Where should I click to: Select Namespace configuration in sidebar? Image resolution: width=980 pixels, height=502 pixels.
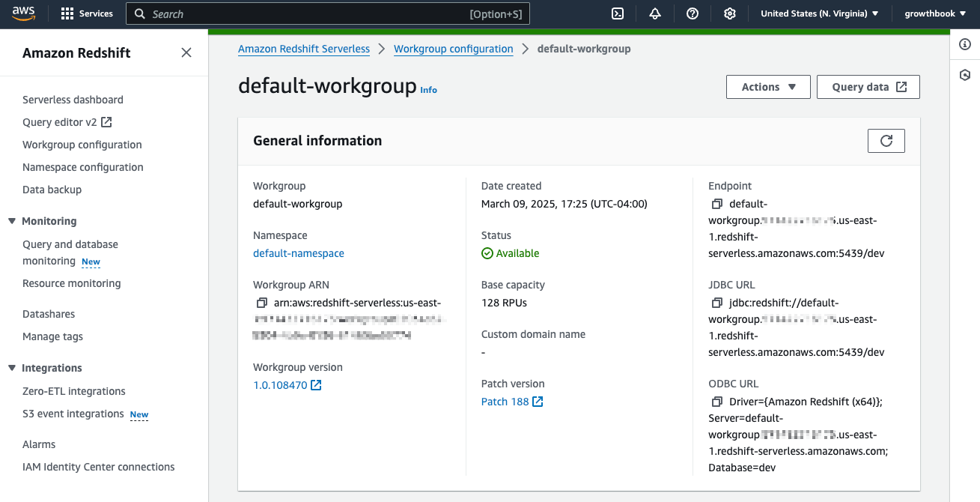(83, 167)
